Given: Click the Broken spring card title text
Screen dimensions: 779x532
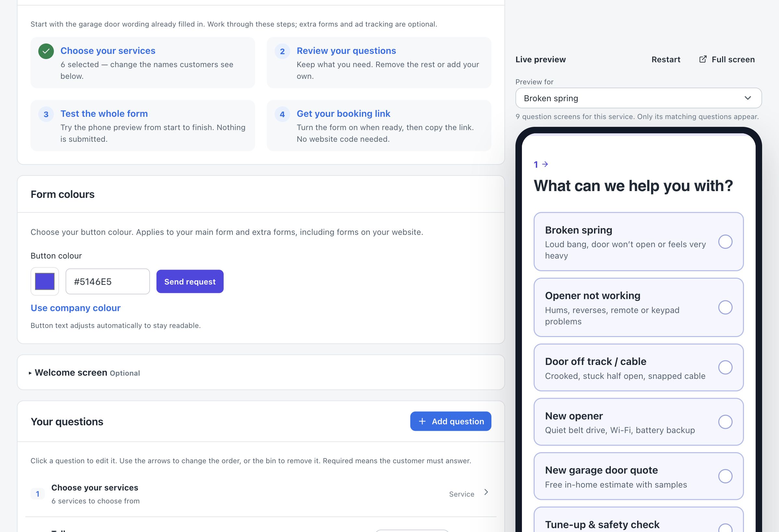Looking at the screenshot, I should (578, 230).
